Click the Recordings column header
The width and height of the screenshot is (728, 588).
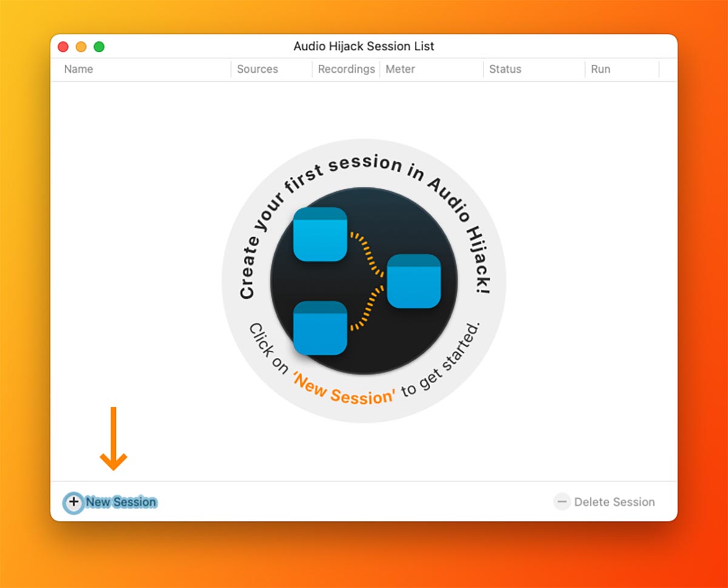[346, 69]
